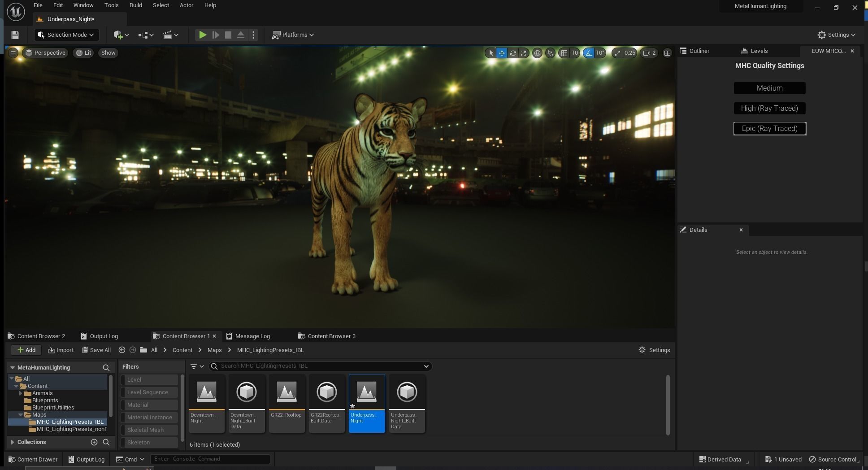Activate the Rotate gizmo tool
Image resolution: width=868 pixels, height=470 pixels.
pos(513,53)
